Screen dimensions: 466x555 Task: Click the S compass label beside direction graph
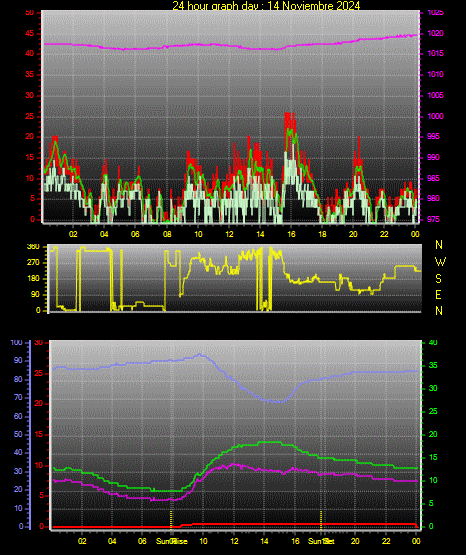click(438, 279)
